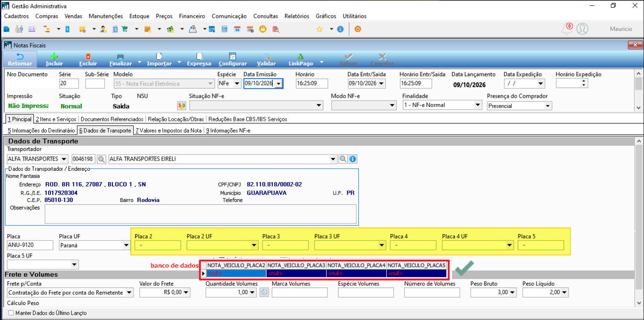Viewport: 644px width, 320px height.
Task: Click the blue info icon beside transportador name
Action: click(x=353, y=159)
